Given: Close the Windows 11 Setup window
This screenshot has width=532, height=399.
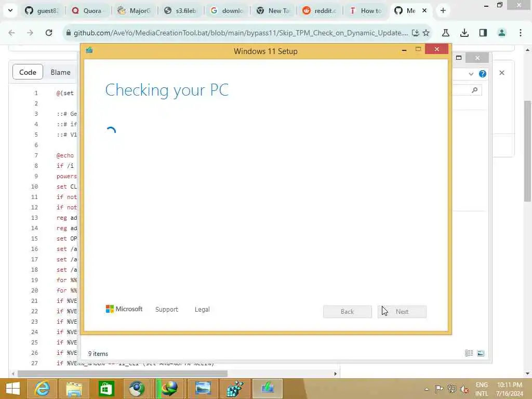Looking at the screenshot, I should coord(436,49).
